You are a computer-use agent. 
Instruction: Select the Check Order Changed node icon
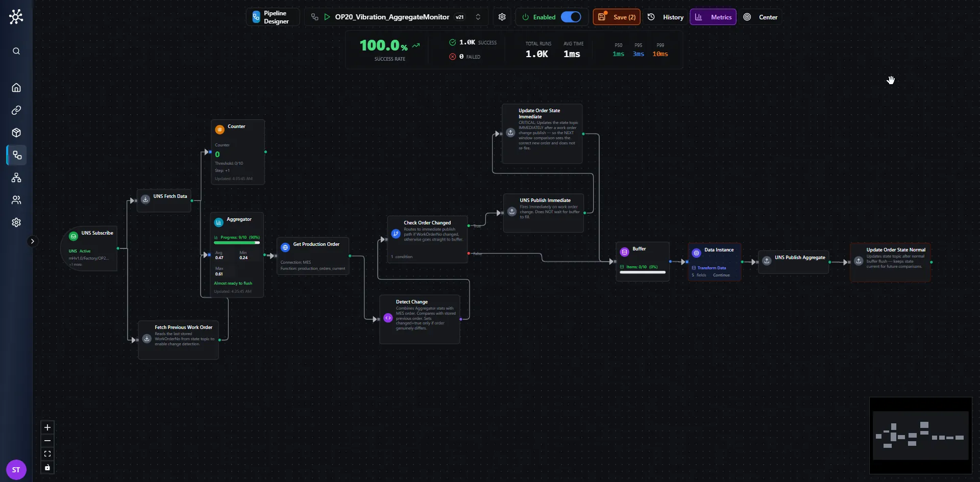tap(396, 234)
